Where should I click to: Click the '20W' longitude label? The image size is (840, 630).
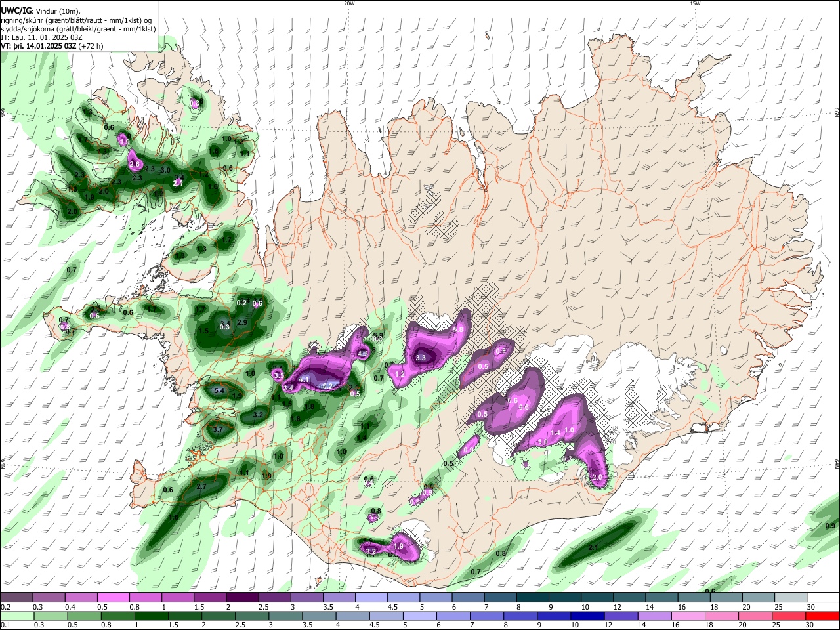[x=349, y=3]
